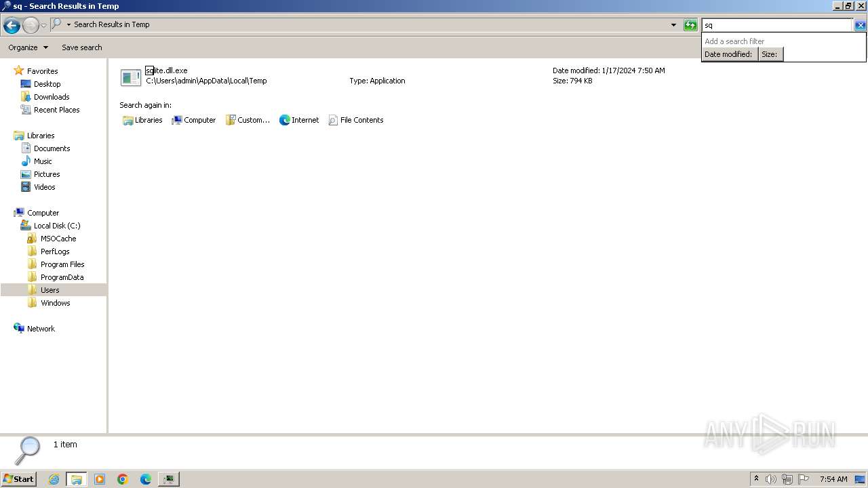Click the green Refresh button
Screen dimensions: 868x488
[x=690, y=25]
